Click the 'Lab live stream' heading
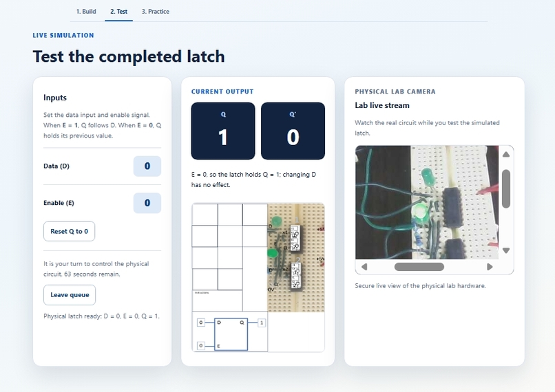 [382, 105]
